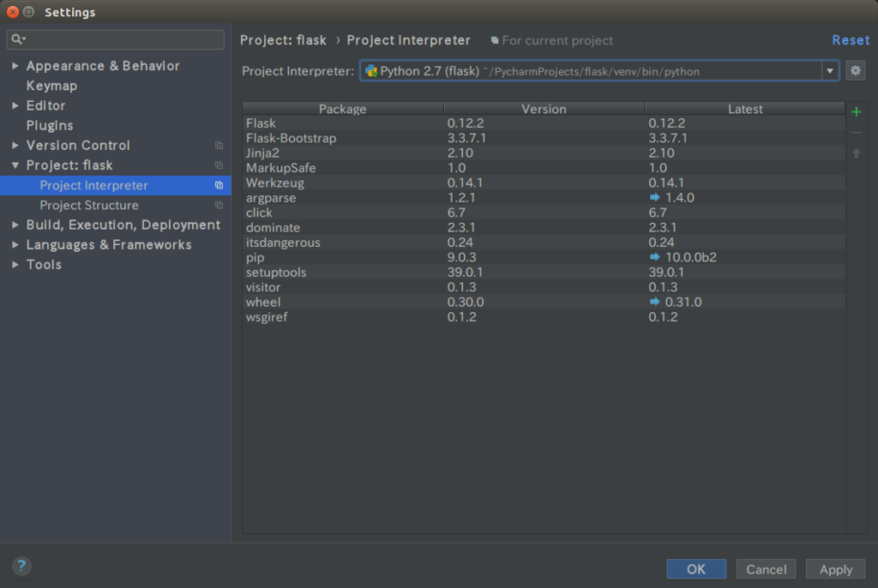This screenshot has height=588, width=878.
Task: Expand Build, Execution, Deployment section
Action: [x=15, y=225]
